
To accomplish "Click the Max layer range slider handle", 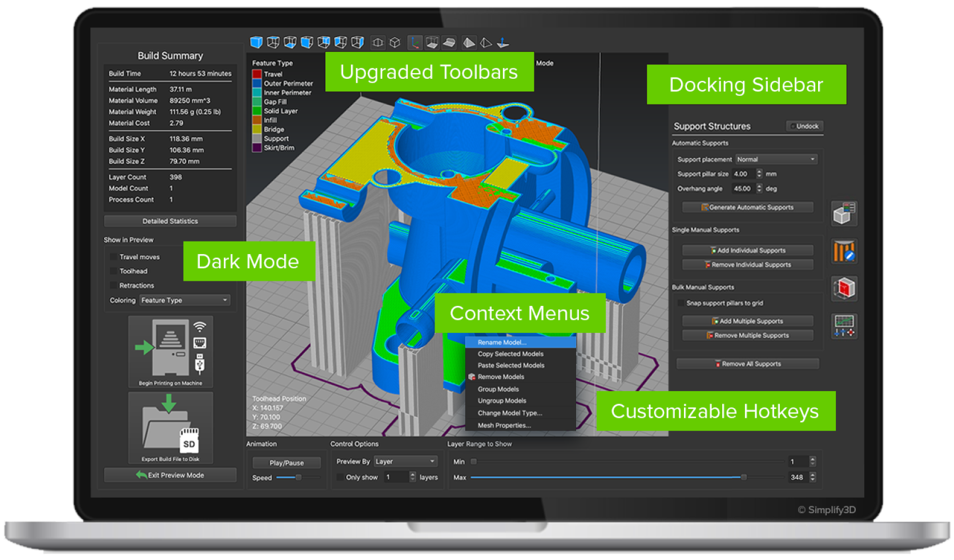I will click(x=743, y=477).
